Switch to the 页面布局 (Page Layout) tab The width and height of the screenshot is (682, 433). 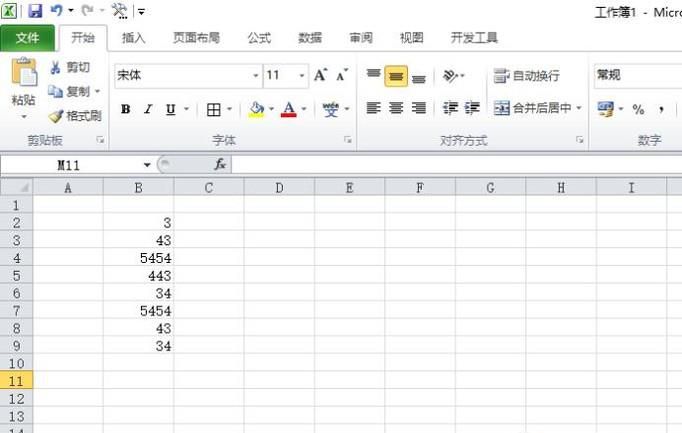pyautogui.click(x=196, y=38)
